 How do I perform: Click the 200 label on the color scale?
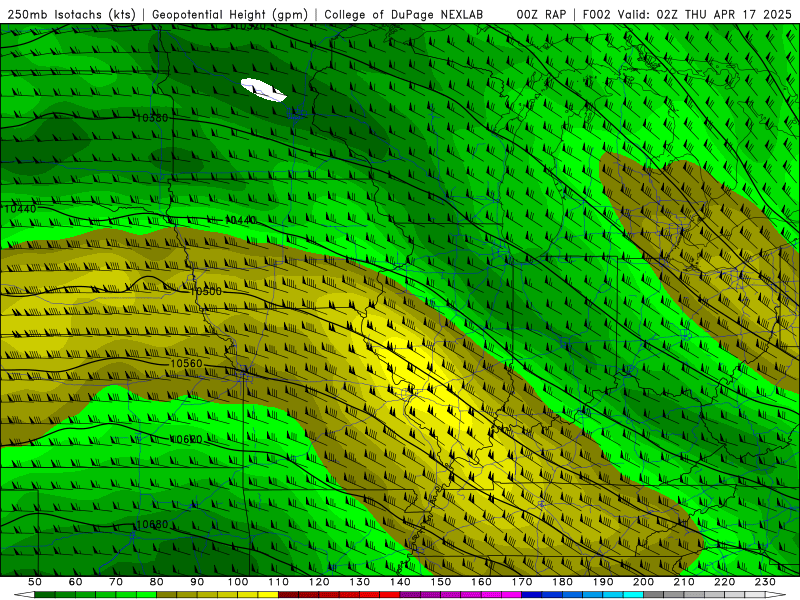click(x=644, y=582)
